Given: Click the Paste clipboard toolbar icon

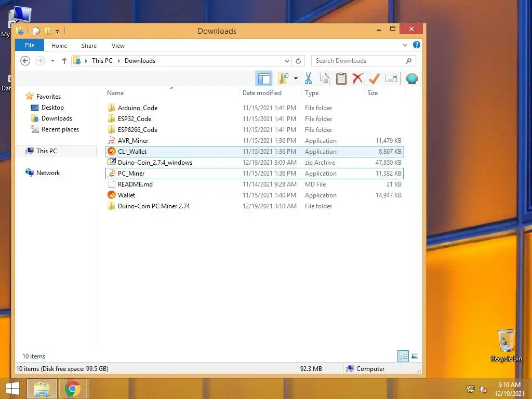Looking at the screenshot, I should [x=341, y=79].
